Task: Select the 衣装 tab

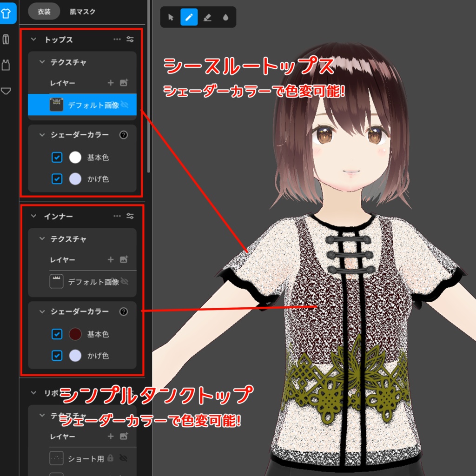Action: (x=44, y=12)
